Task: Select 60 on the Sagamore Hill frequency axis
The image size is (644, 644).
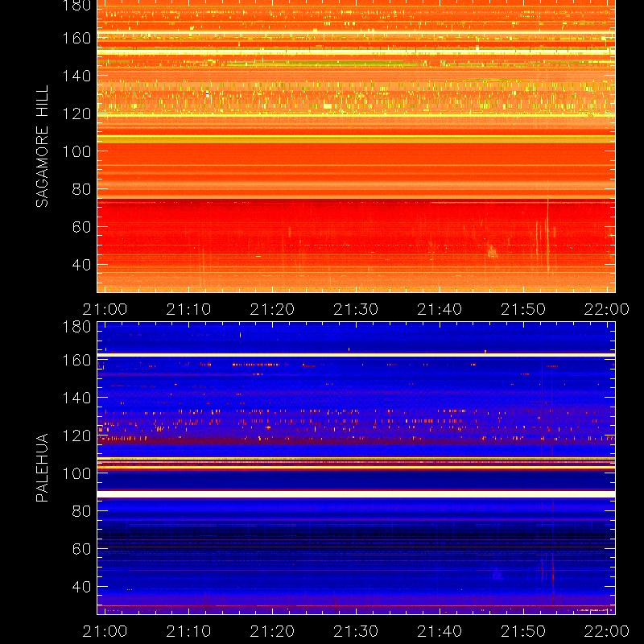Action: 82,227
